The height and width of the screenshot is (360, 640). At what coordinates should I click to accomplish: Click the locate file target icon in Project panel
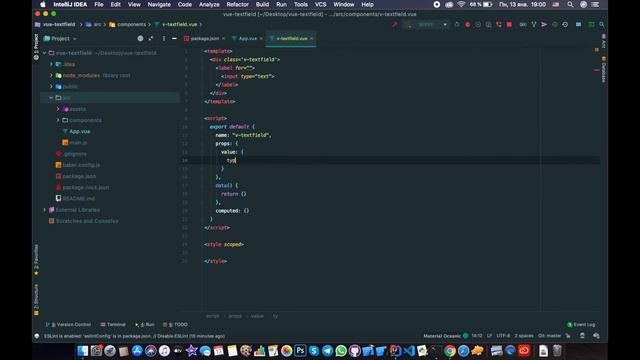pyautogui.click(x=140, y=38)
